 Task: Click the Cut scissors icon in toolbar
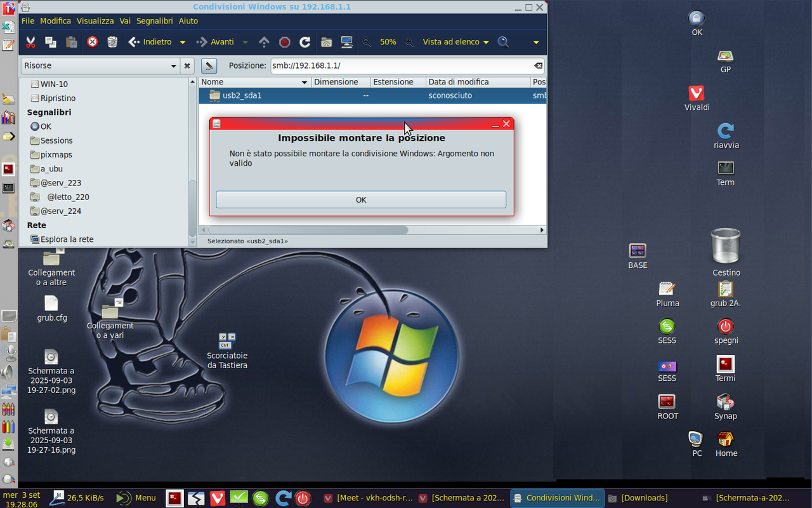tap(30, 42)
